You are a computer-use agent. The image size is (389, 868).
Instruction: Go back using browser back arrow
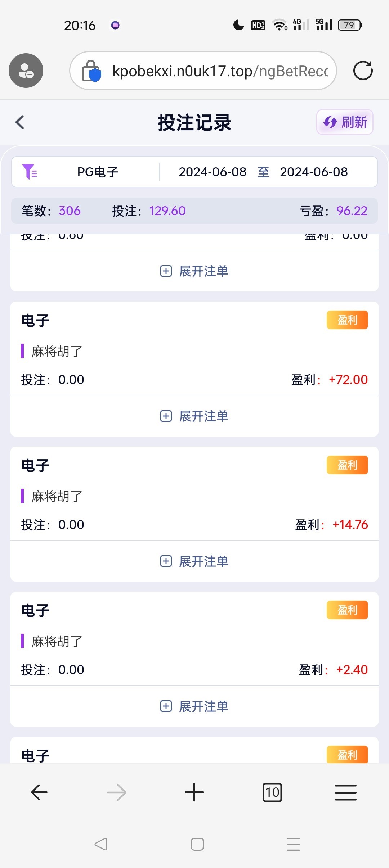[39, 792]
